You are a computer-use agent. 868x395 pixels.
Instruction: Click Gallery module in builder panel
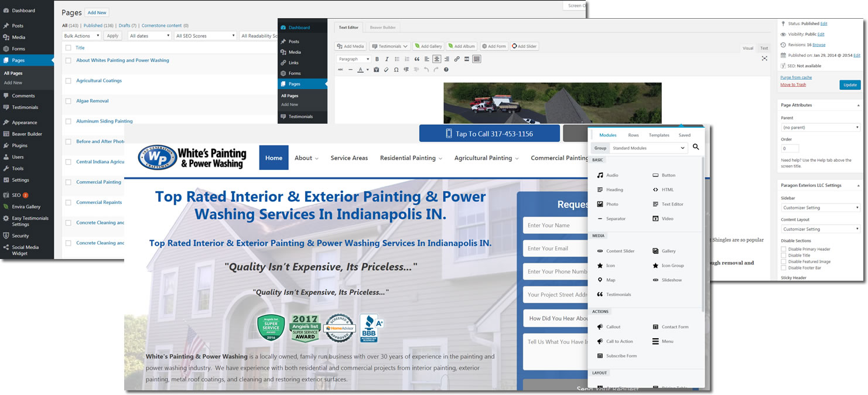(664, 251)
